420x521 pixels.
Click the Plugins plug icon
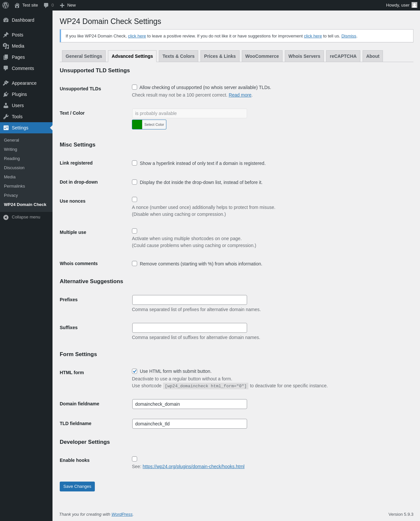[6, 94]
